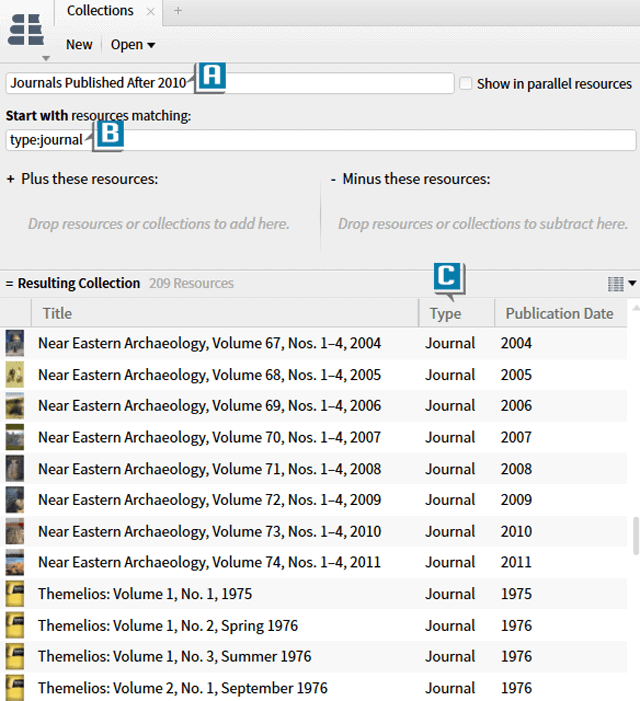This screenshot has height=701, width=640.
Task: Click Themelios Spring 1976 resource icon
Action: [15, 626]
